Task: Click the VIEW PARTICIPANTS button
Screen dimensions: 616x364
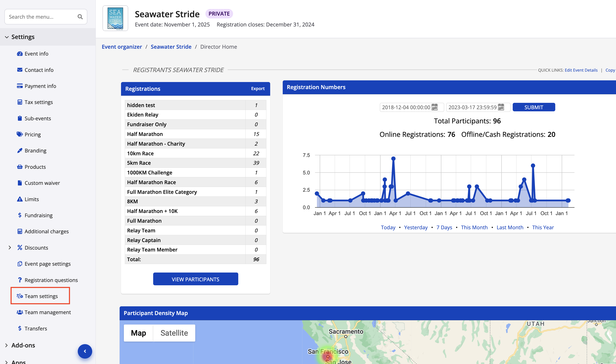Action: point(195,279)
